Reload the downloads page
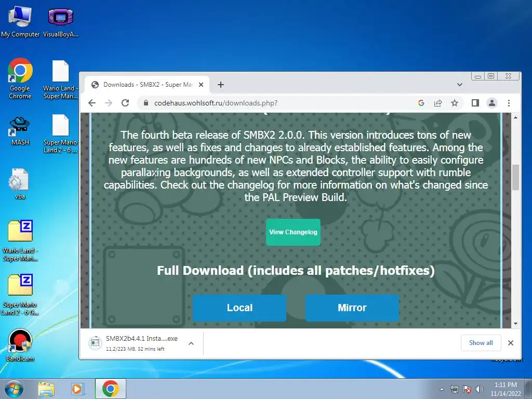 [125, 103]
